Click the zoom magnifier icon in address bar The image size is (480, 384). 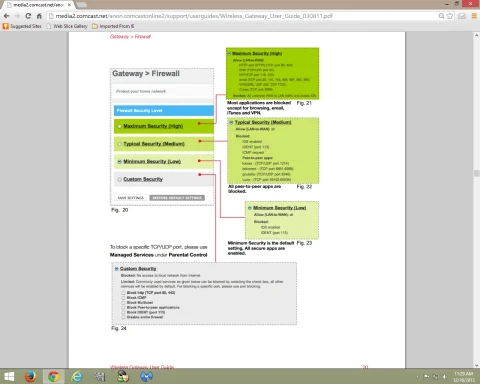point(441,16)
